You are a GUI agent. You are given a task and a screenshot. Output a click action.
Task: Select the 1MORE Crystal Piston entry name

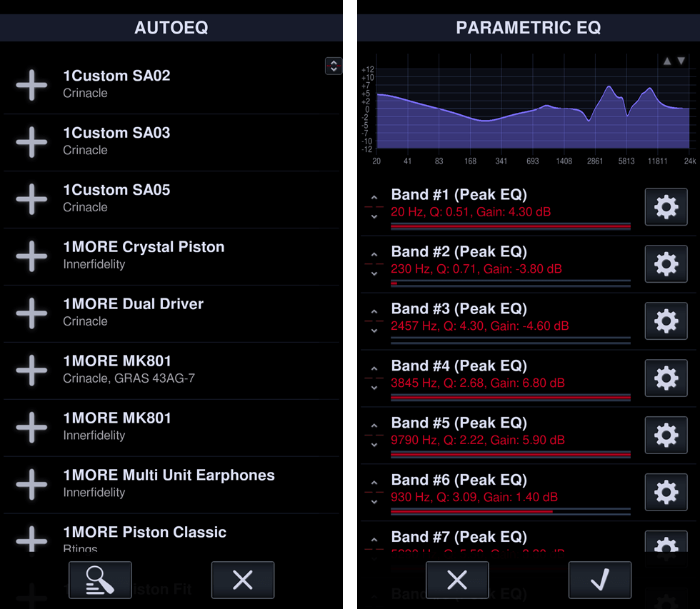[x=144, y=247]
